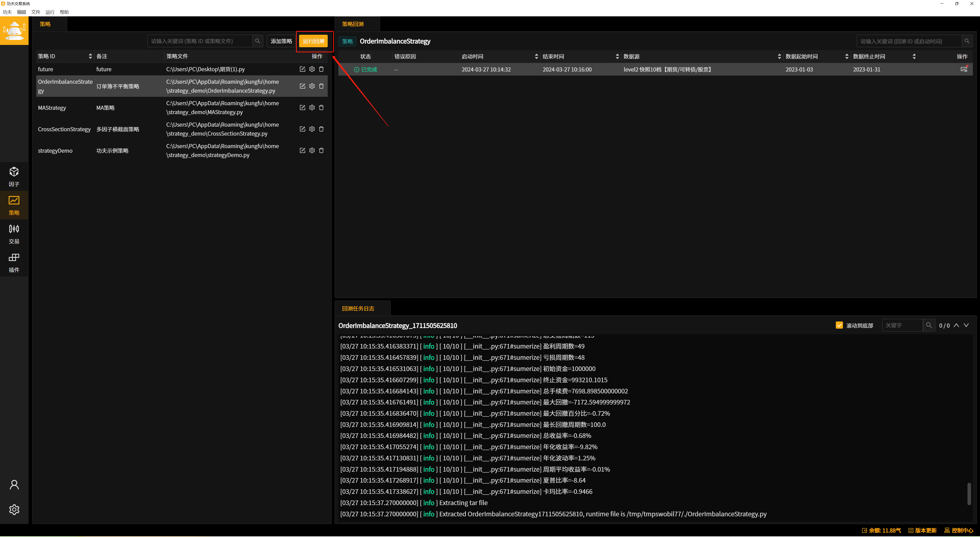View backtest result report icon in 操作 column
Screen dimensions: 980x537
[x=964, y=69]
